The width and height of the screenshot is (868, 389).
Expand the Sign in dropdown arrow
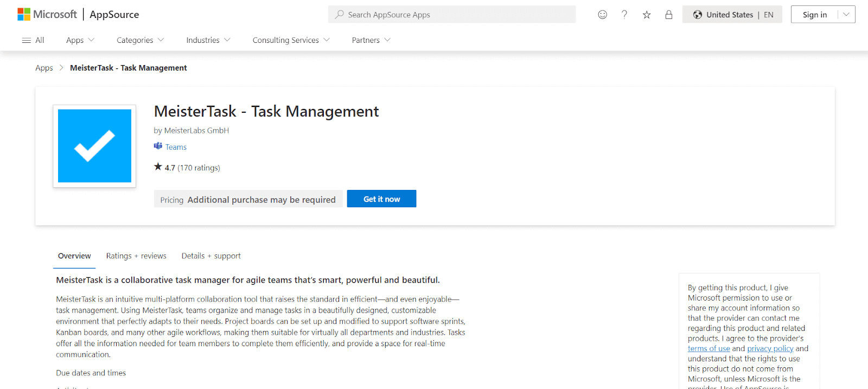click(x=846, y=15)
